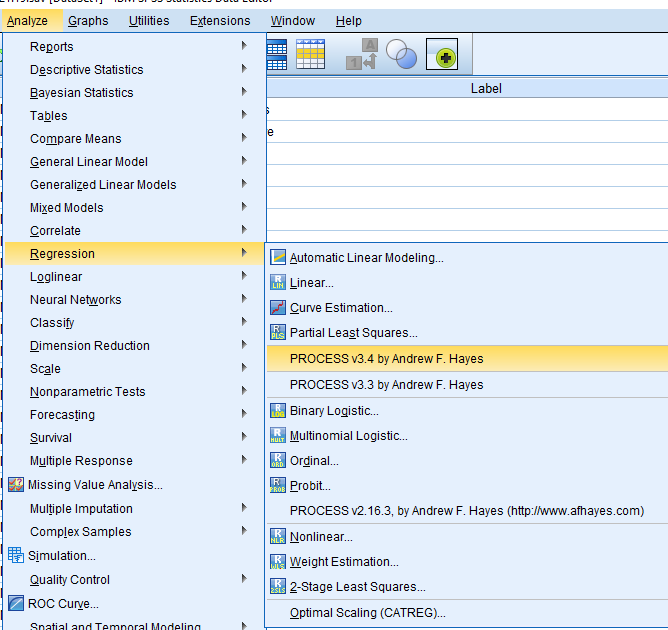Expand the Correlate submenu arrow
The width and height of the screenshot is (668, 630).
coord(244,229)
